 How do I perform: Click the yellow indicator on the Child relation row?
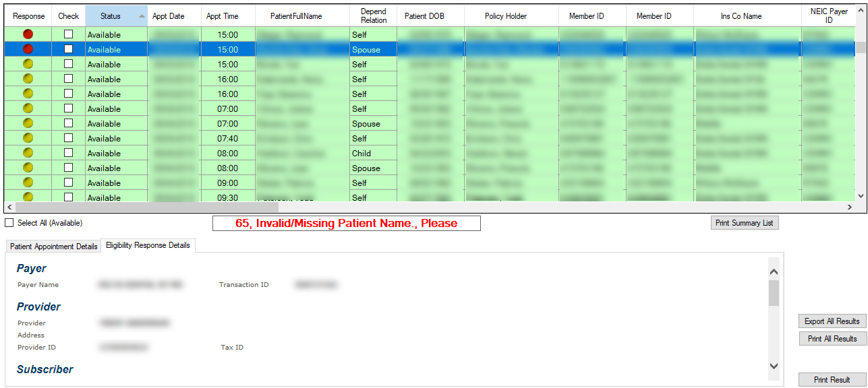point(27,153)
